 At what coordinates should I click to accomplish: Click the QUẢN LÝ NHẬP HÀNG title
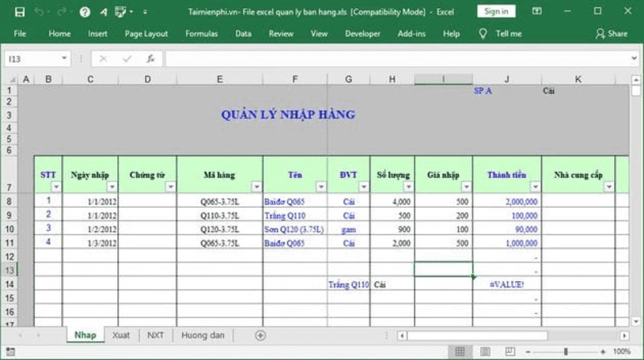(288, 114)
